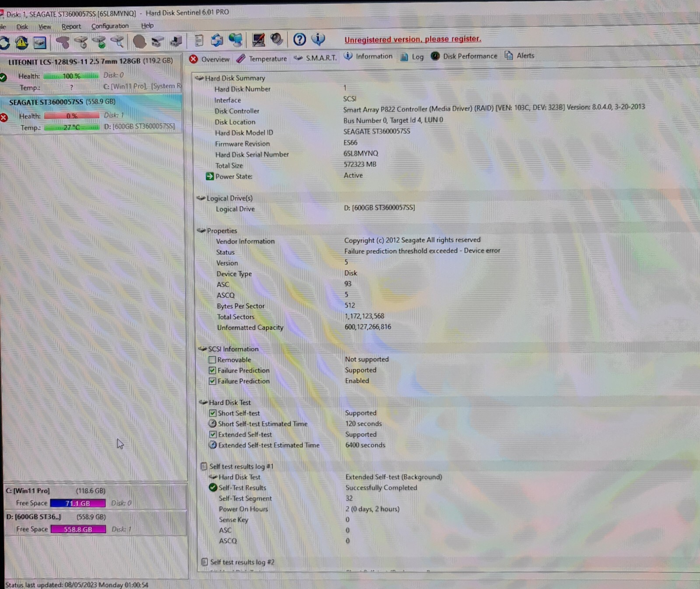
Task: Switch to the Alerts tab
Action: point(519,56)
